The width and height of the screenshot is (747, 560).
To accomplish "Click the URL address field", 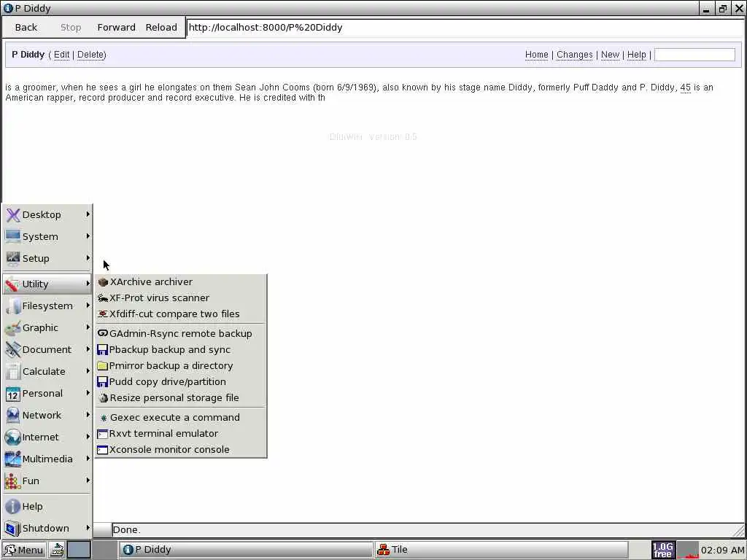I will pos(465,28).
